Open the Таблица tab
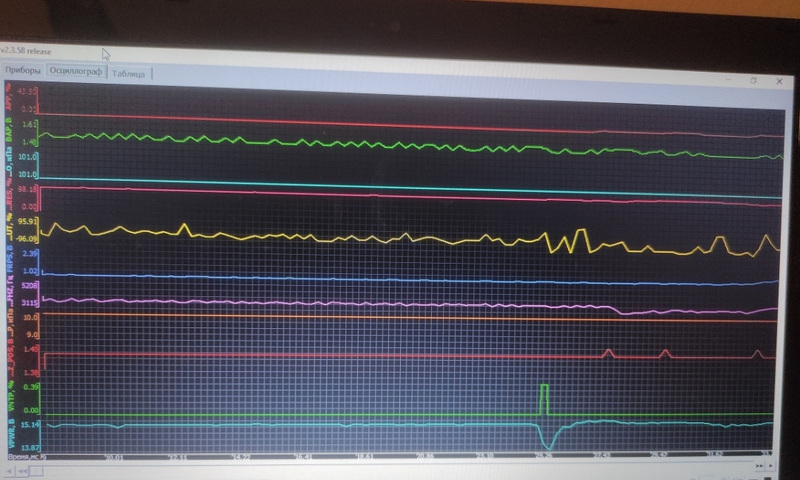Viewport: 800px width, 480px height. pos(128,73)
